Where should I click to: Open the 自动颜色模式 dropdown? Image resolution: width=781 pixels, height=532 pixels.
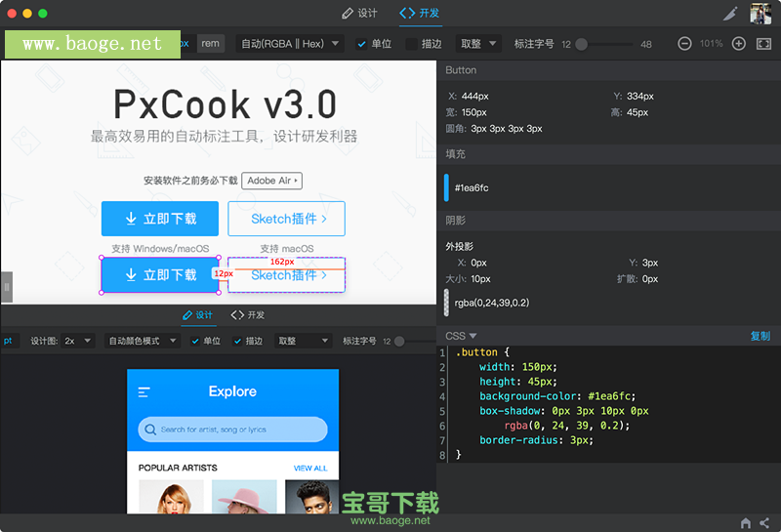click(143, 341)
